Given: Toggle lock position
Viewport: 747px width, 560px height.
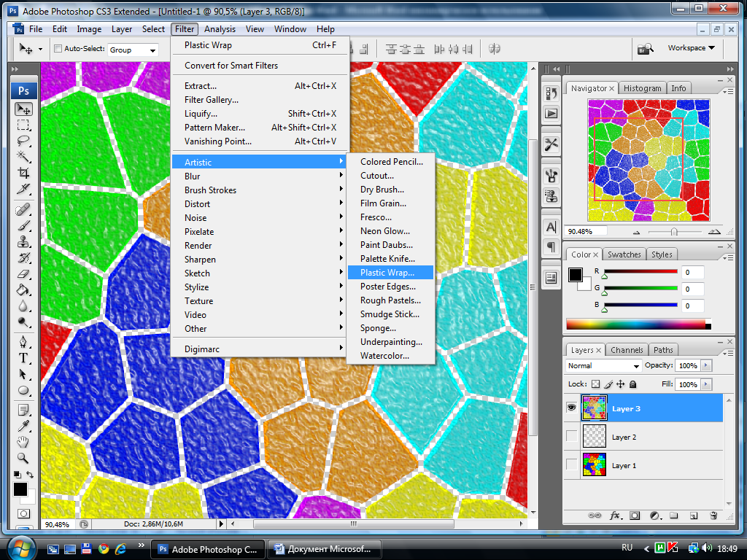Looking at the screenshot, I should point(620,384).
